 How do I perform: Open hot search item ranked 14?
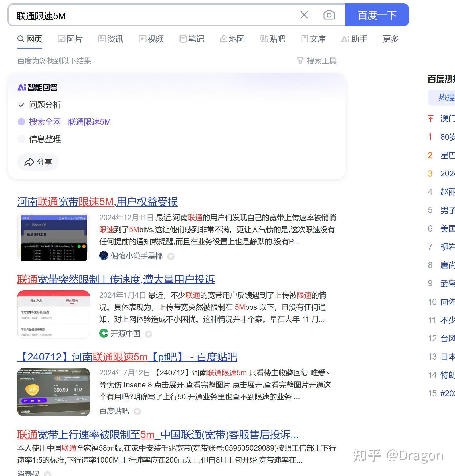click(447, 375)
